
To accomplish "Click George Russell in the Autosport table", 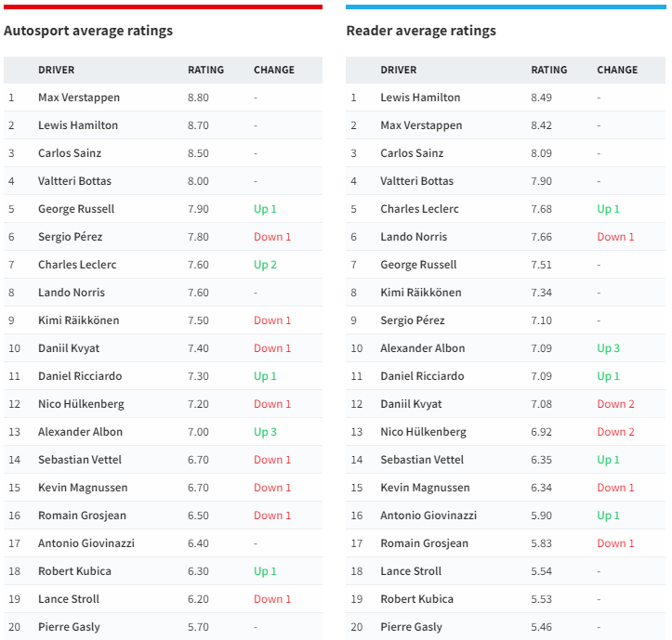I will coord(76,209).
